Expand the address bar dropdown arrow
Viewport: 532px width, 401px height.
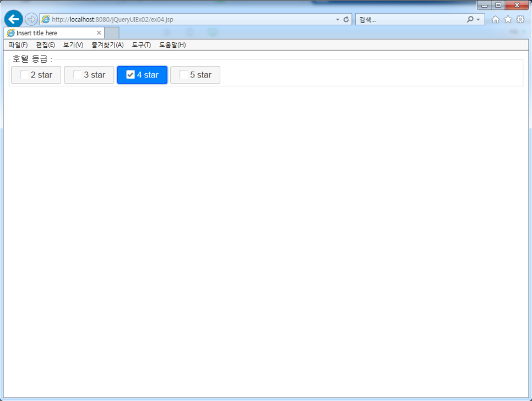click(338, 20)
